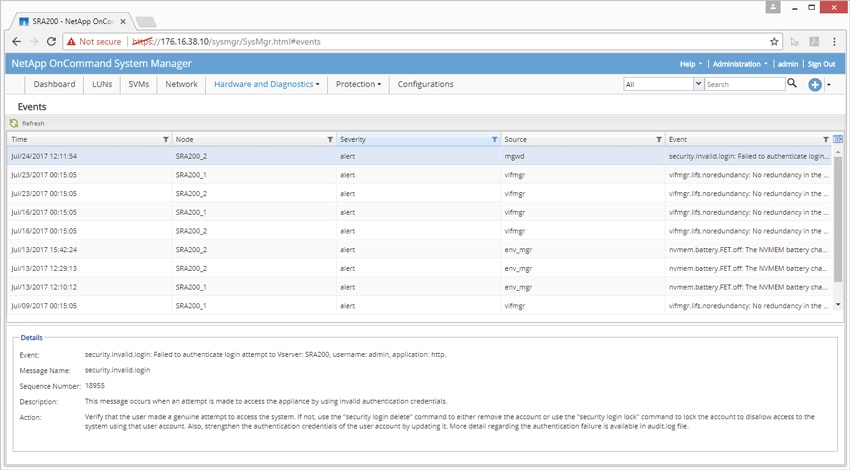Open a new browser tab

point(146,22)
